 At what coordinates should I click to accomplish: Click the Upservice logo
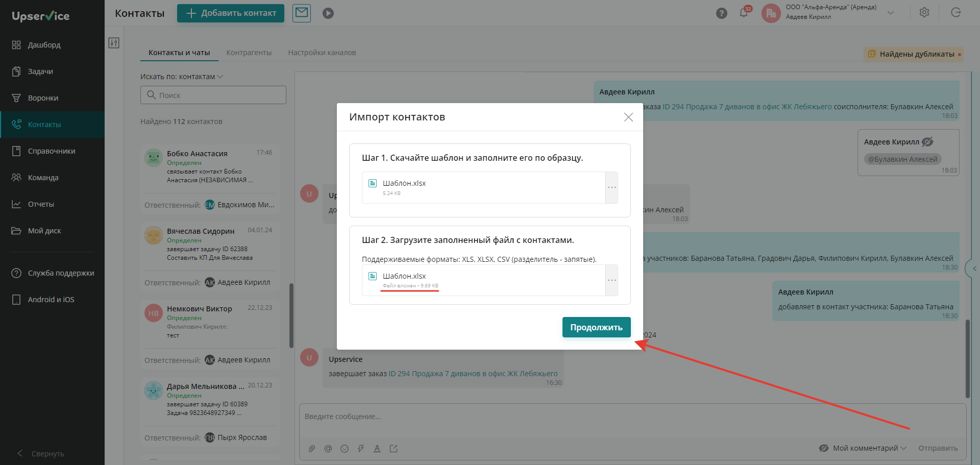click(x=41, y=16)
